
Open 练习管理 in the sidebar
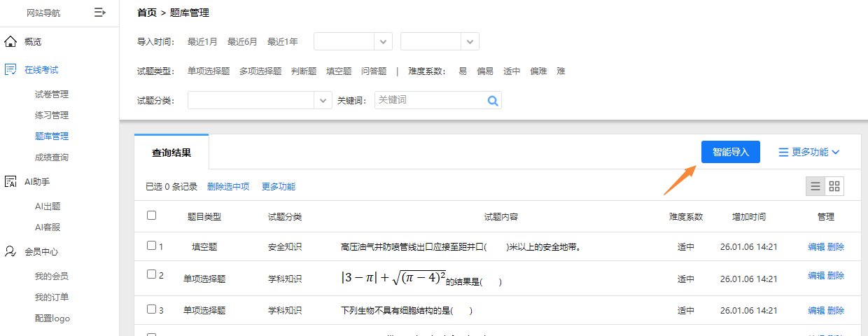(52, 115)
